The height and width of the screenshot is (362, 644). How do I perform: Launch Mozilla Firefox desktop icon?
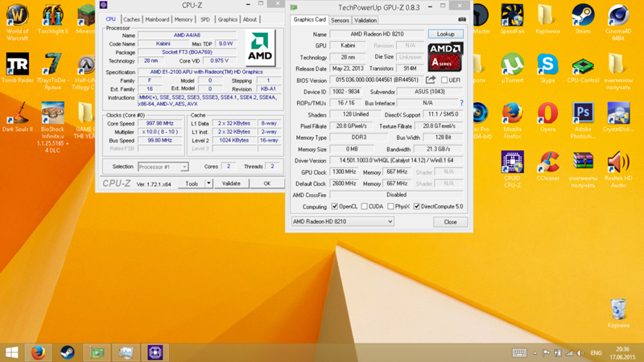point(512,121)
